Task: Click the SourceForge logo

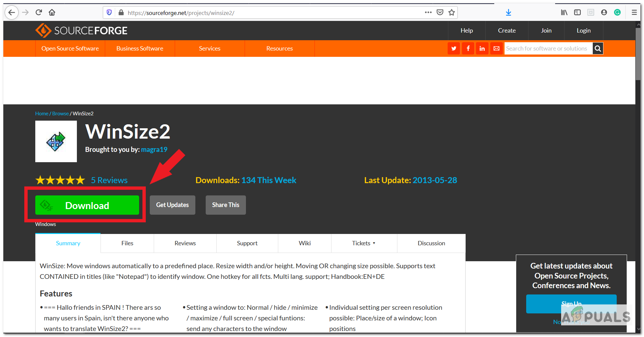Action: pos(81,31)
